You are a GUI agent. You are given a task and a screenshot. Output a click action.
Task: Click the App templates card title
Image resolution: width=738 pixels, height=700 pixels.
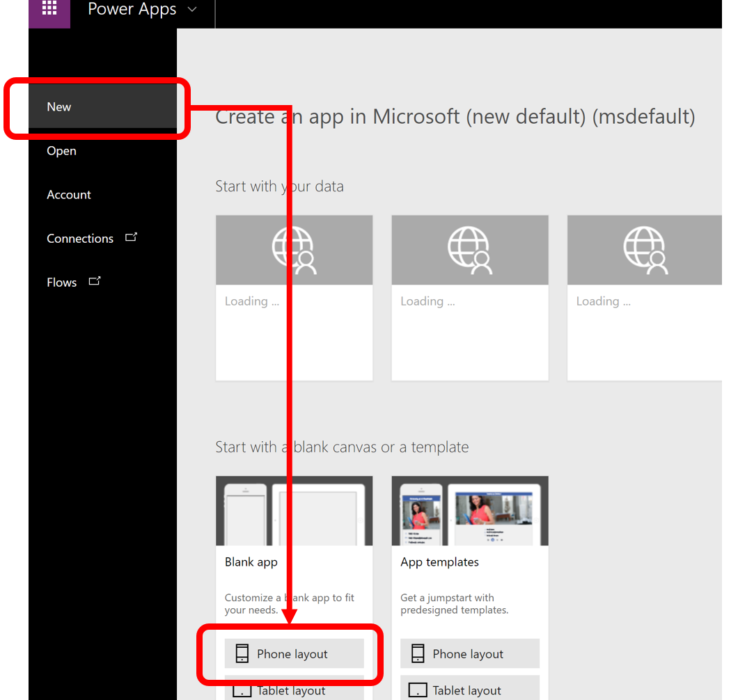pyautogui.click(x=439, y=562)
